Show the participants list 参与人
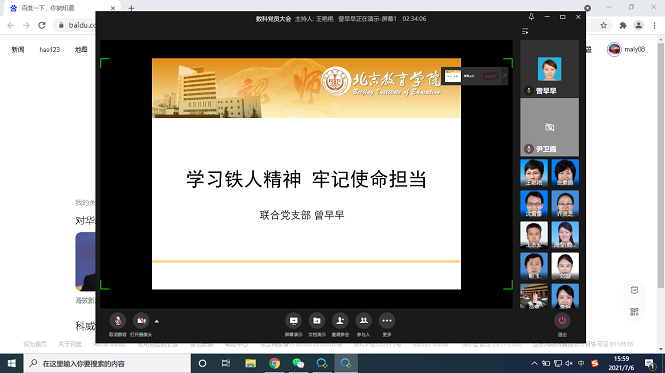The width and height of the screenshot is (665, 373). point(363,321)
